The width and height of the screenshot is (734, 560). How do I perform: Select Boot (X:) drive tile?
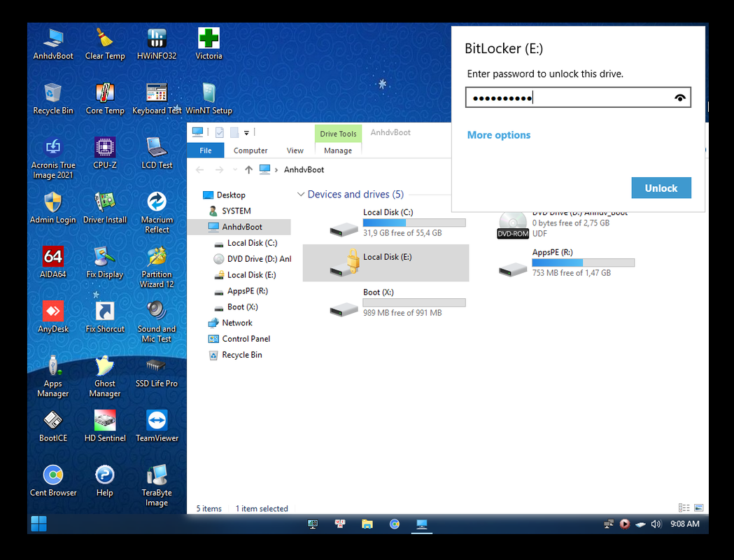point(386,302)
